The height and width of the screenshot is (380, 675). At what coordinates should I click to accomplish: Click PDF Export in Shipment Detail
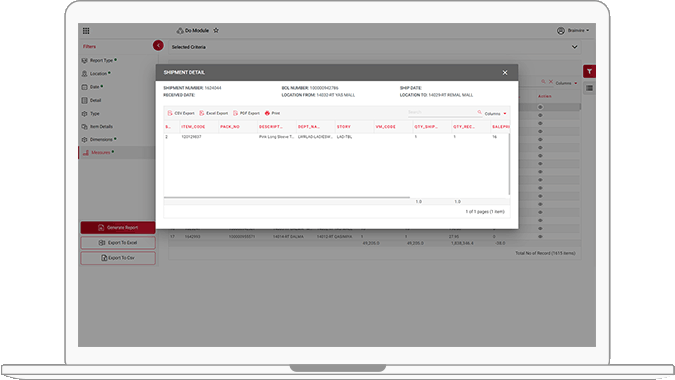point(246,113)
